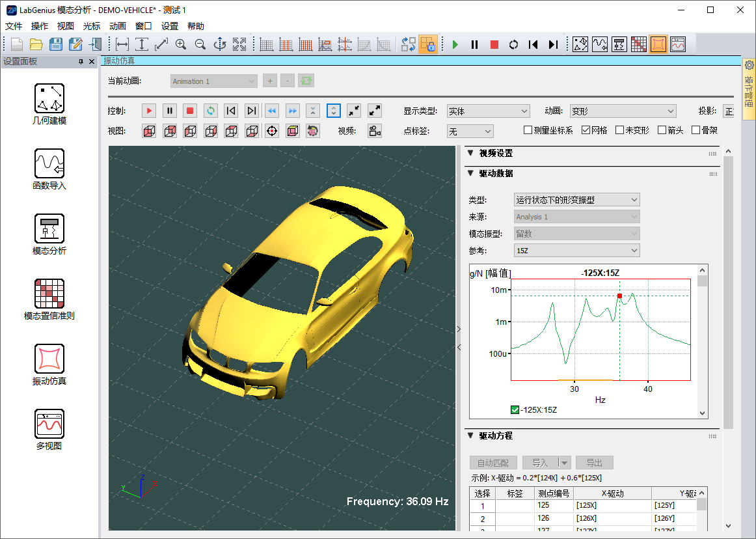The height and width of the screenshot is (539, 756).
Task: Click the colored solid cube button in the 视图 row
Action: pyautogui.click(x=293, y=131)
